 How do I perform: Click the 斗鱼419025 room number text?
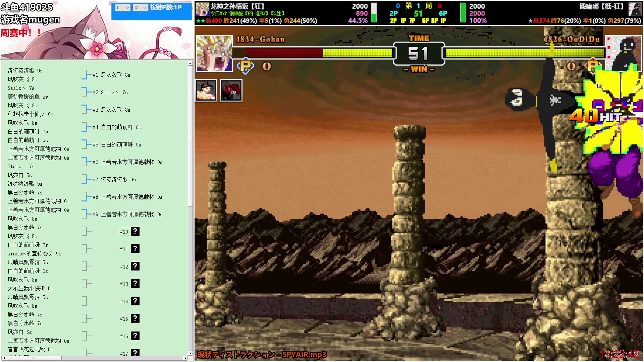pos(27,7)
